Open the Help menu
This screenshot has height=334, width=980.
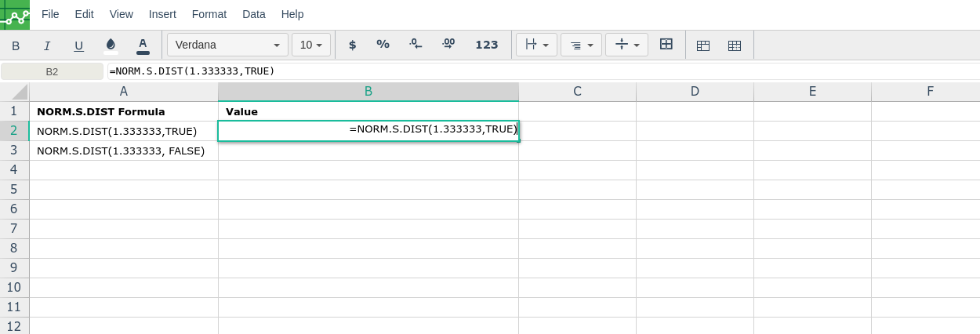(292, 14)
